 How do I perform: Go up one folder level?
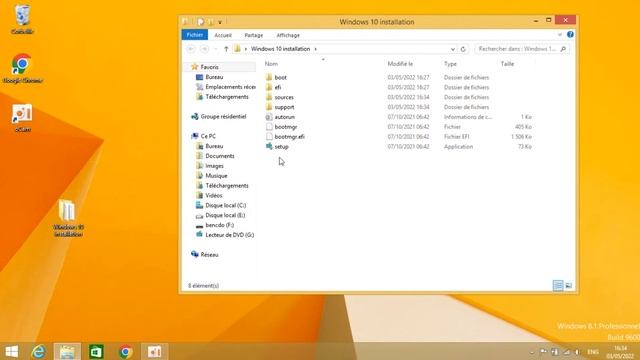pyautogui.click(x=226, y=49)
